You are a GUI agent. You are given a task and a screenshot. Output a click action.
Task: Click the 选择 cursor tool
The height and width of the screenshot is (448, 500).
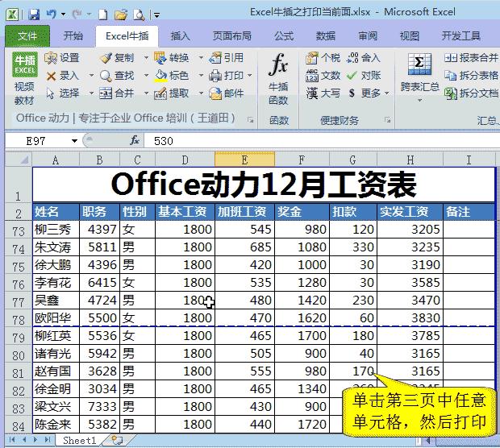pyautogui.click(x=63, y=93)
